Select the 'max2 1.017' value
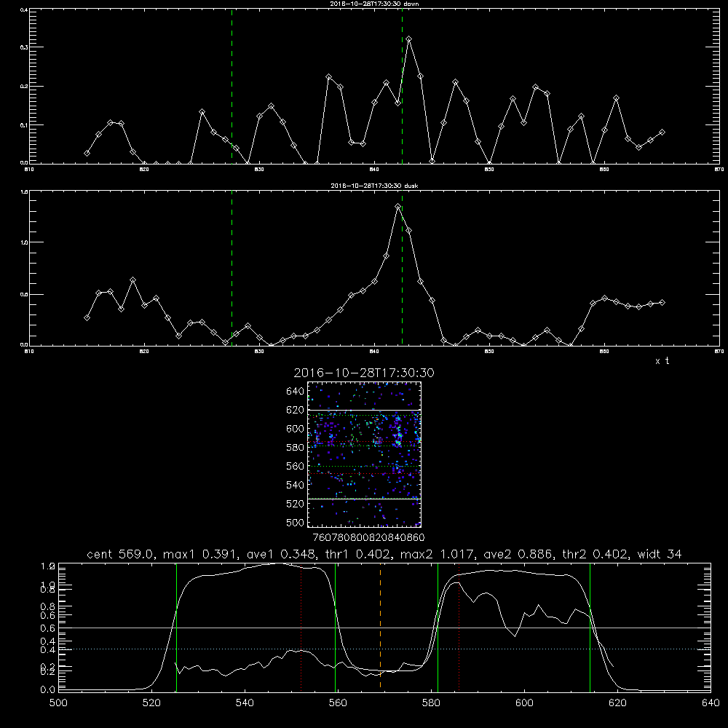This screenshot has width=728, height=728. pyautogui.click(x=438, y=554)
